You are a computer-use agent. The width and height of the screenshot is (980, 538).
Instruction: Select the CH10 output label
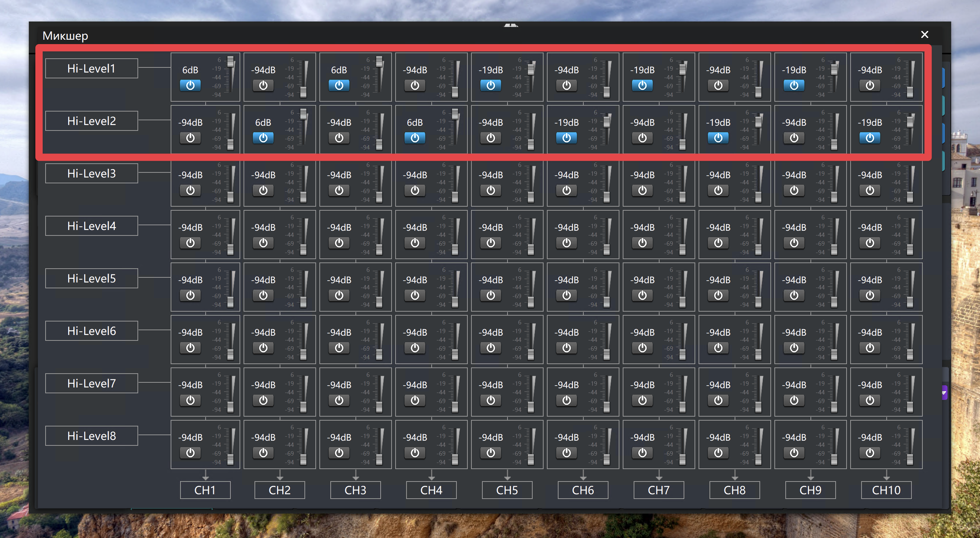pos(886,490)
